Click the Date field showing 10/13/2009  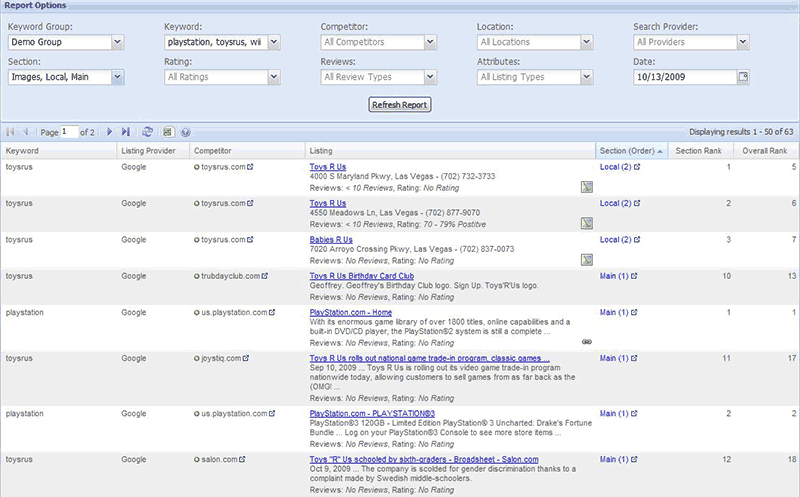pyautogui.click(x=685, y=77)
